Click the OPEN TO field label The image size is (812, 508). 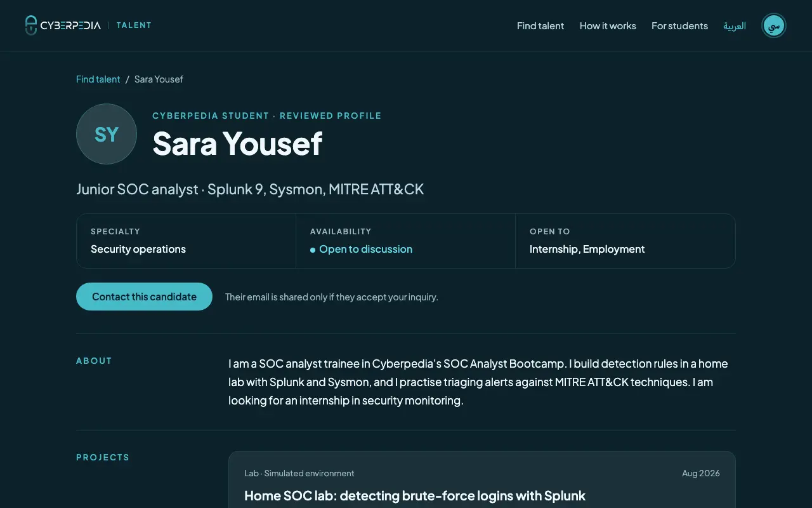550,231
